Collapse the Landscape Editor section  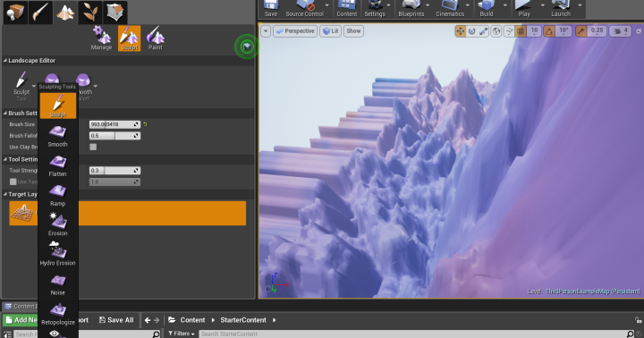tap(5, 61)
